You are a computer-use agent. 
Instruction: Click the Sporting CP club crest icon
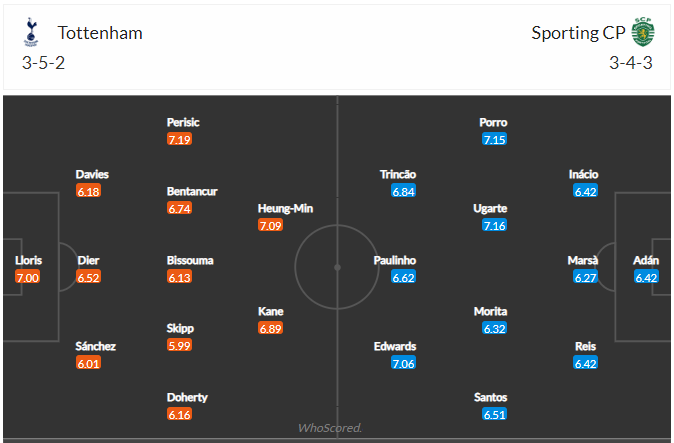(x=643, y=32)
